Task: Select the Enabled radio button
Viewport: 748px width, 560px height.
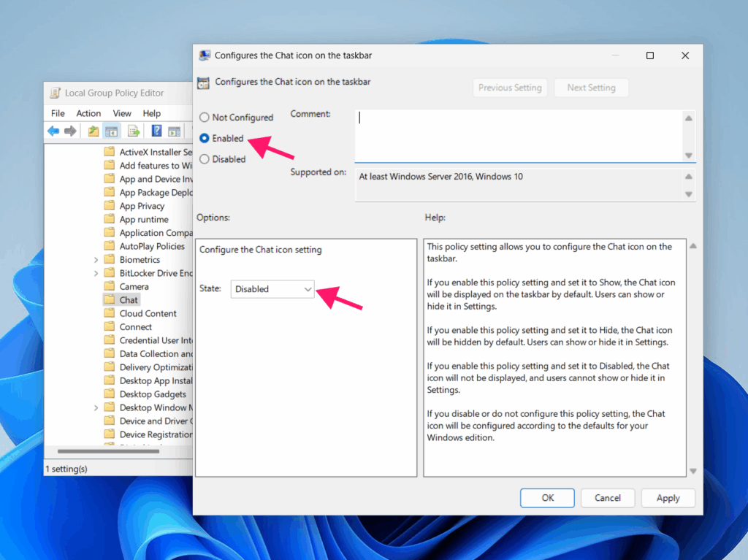Action: [205, 138]
